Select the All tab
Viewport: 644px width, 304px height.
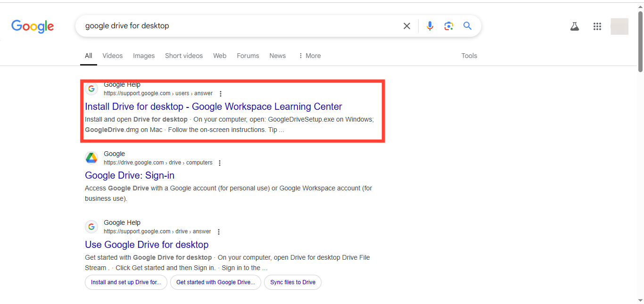89,56
